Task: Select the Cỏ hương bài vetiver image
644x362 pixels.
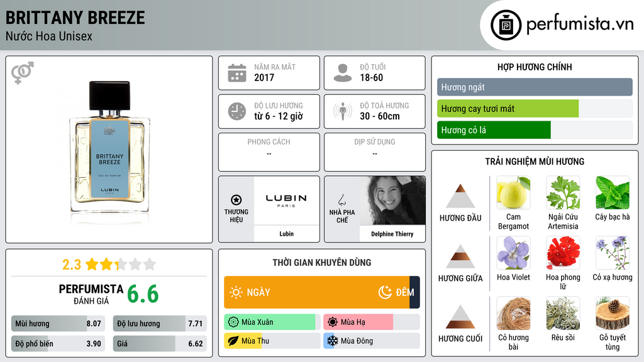Action: click(x=513, y=313)
